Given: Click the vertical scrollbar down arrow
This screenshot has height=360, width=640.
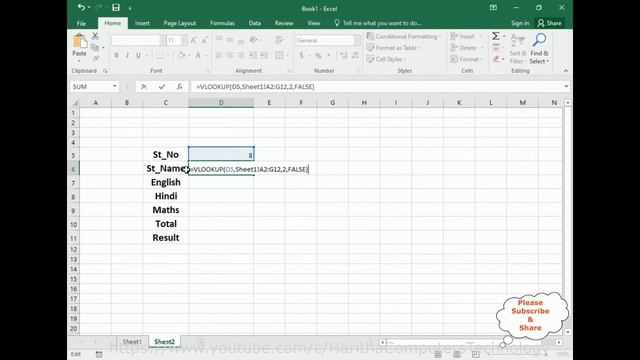Looking at the screenshot, I should (x=568, y=332).
